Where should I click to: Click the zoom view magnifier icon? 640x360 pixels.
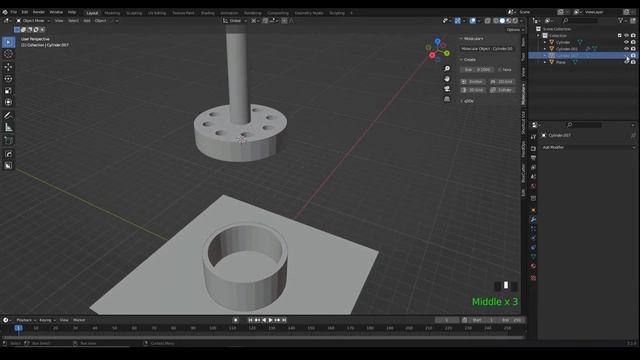(x=447, y=69)
